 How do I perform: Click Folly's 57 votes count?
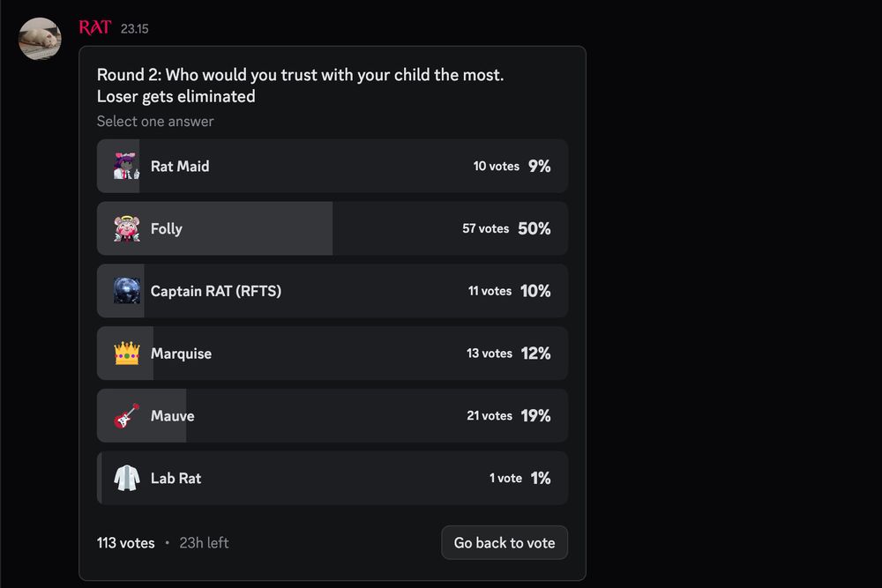[485, 228]
